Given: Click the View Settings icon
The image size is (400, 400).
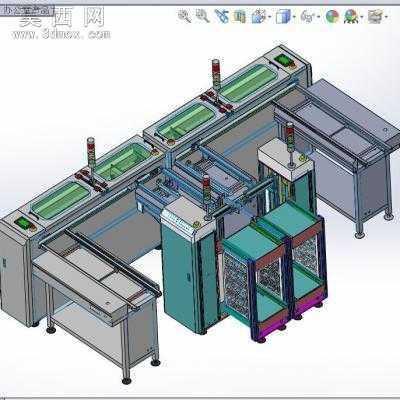Looking at the screenshot, I should click(376, 16).
